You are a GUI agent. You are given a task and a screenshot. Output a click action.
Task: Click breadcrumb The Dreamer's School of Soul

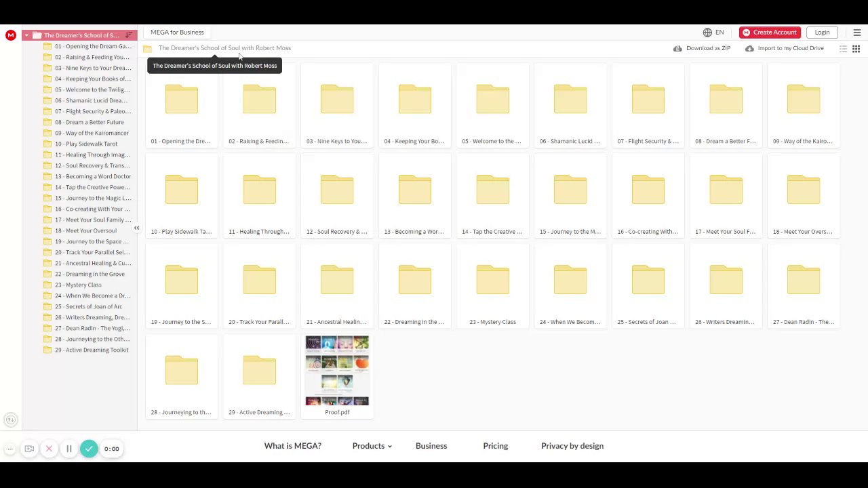[224, 48]
